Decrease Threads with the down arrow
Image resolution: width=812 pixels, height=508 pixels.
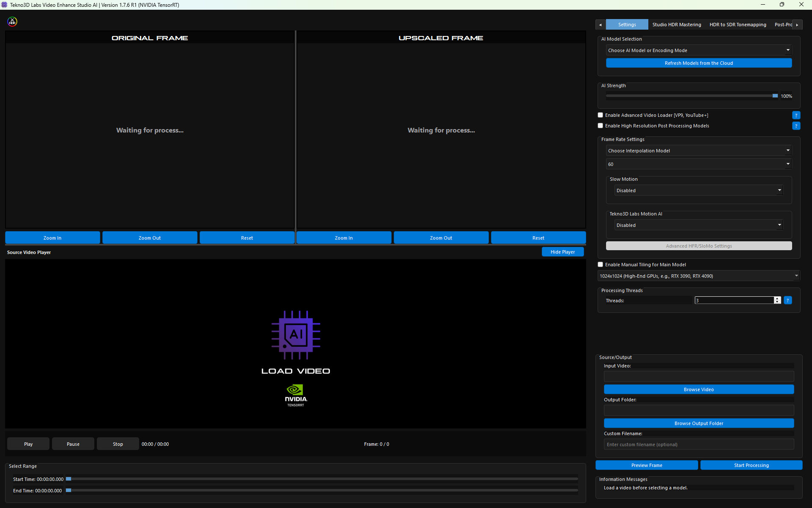click(x=777, y=302)
